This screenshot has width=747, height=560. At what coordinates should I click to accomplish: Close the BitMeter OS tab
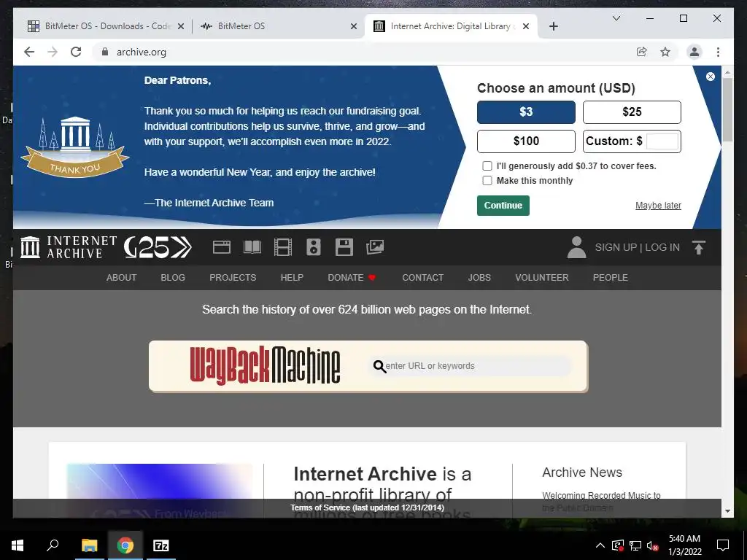tap(354, 26)
